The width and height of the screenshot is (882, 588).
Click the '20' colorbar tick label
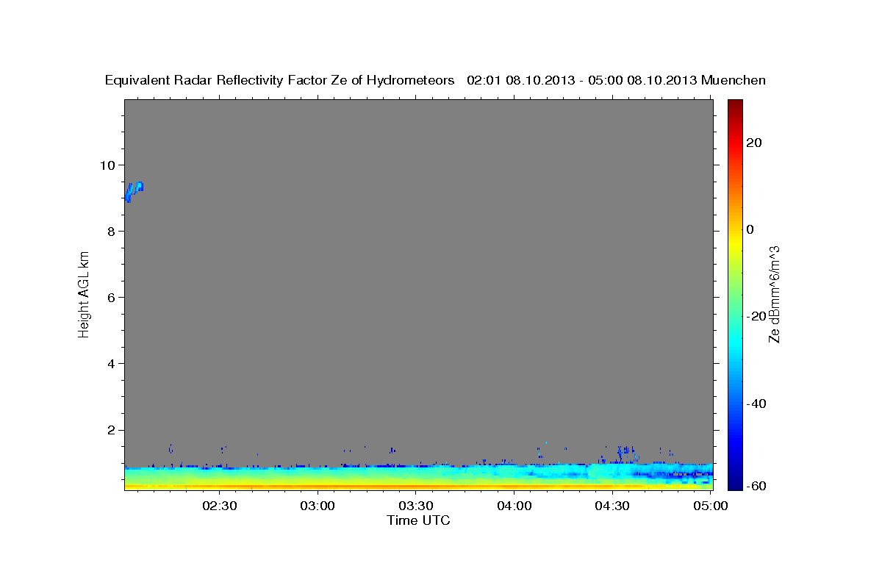coord(753,143)
